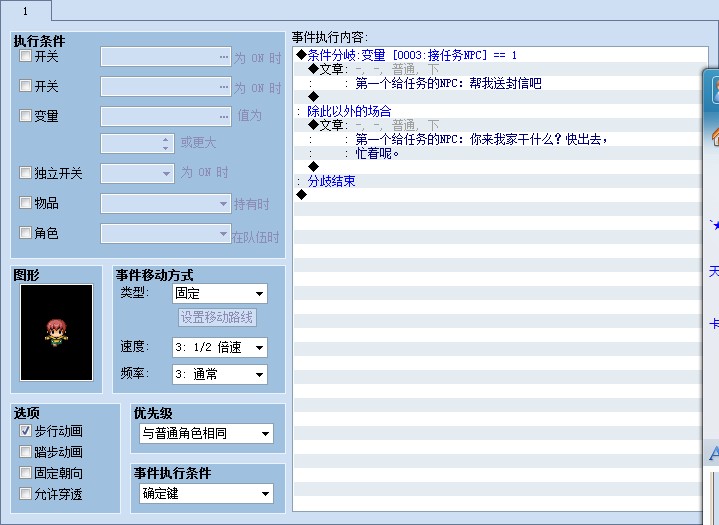Uncheck the 步行动画 option

tap(25, 431)
